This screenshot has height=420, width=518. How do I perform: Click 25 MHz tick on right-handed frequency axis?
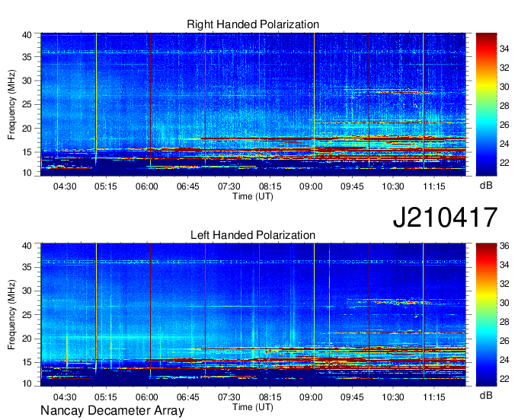(27, 104)
